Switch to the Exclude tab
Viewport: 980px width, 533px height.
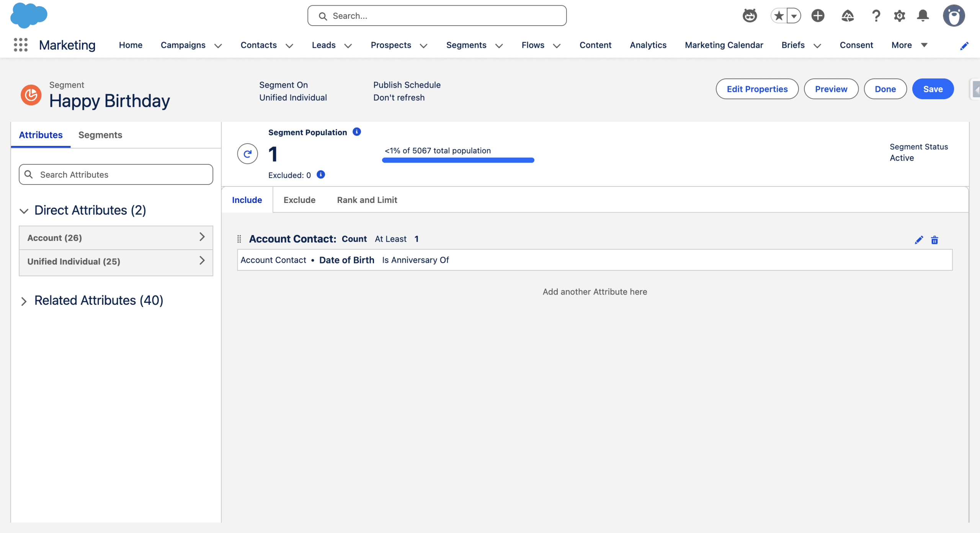(x=299, y=200)
